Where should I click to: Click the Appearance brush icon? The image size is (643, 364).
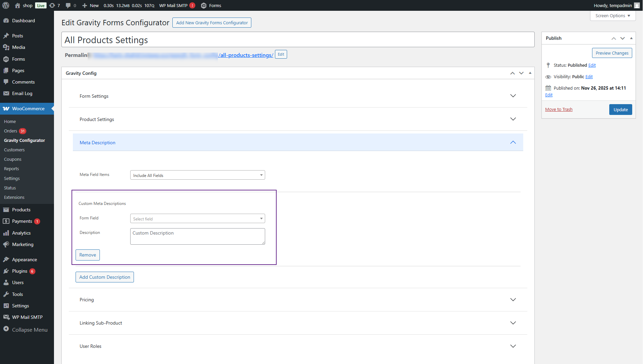pyautogui.click(x=6, y=260)
